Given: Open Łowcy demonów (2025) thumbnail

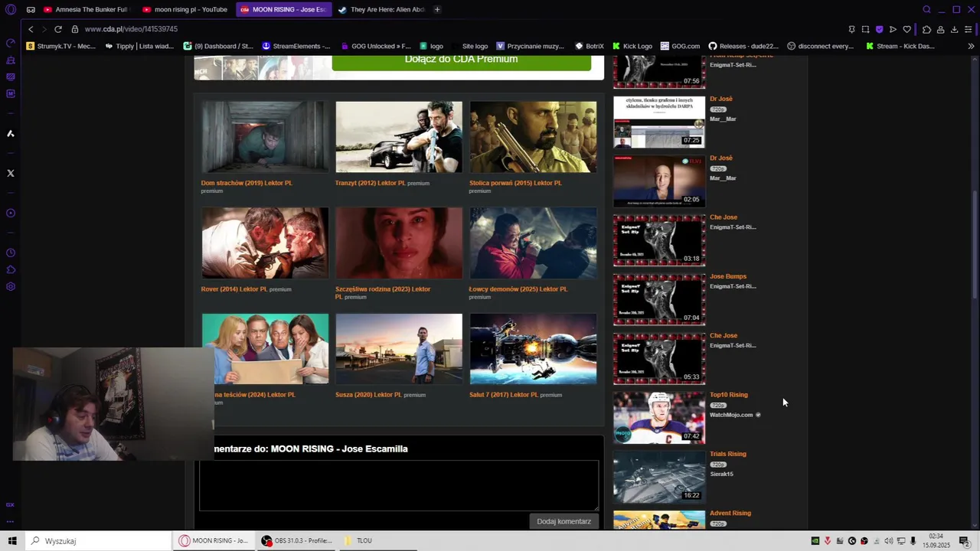Looking at the screenshot, I should point(533,243).
